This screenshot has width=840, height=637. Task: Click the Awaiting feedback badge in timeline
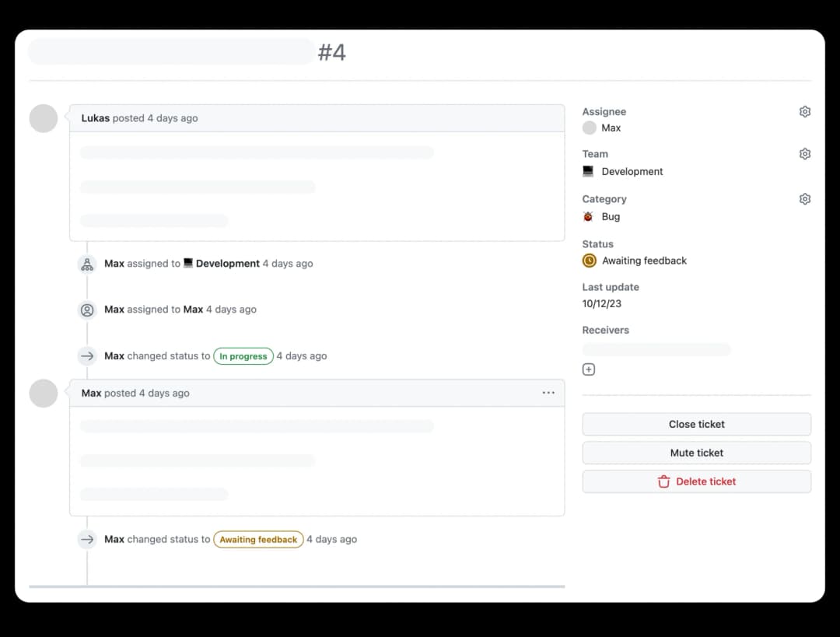(x=258, y=540)
